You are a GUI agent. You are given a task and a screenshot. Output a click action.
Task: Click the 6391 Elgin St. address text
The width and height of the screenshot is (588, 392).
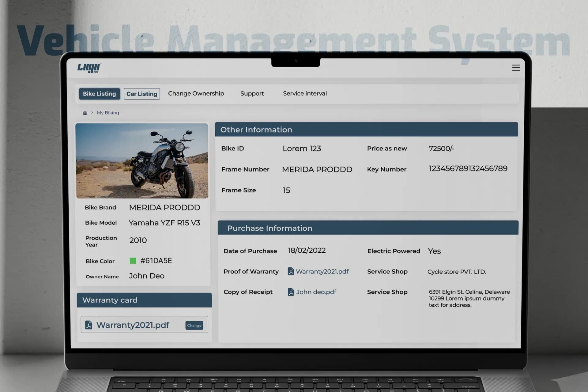click(469, 298)
